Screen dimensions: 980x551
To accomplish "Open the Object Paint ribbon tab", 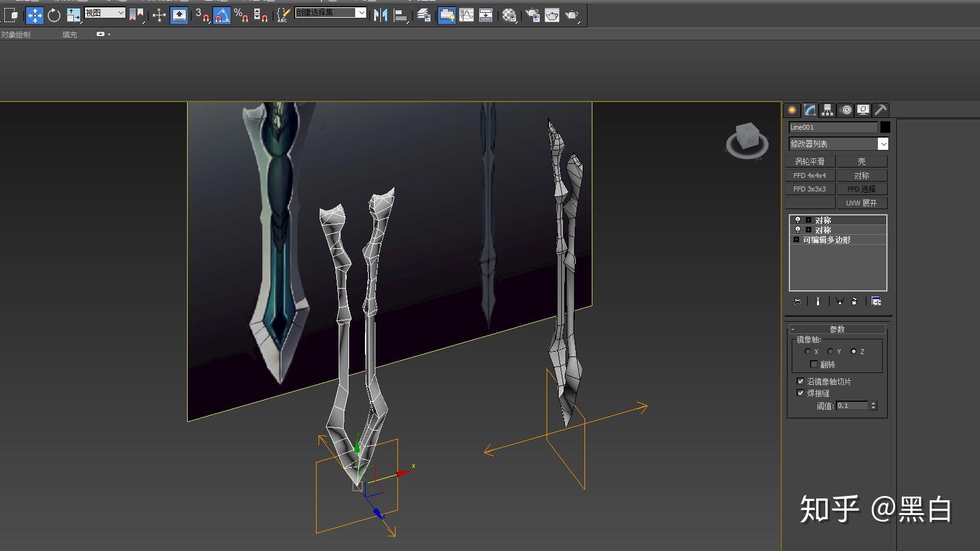I will [x=16, y=35].
